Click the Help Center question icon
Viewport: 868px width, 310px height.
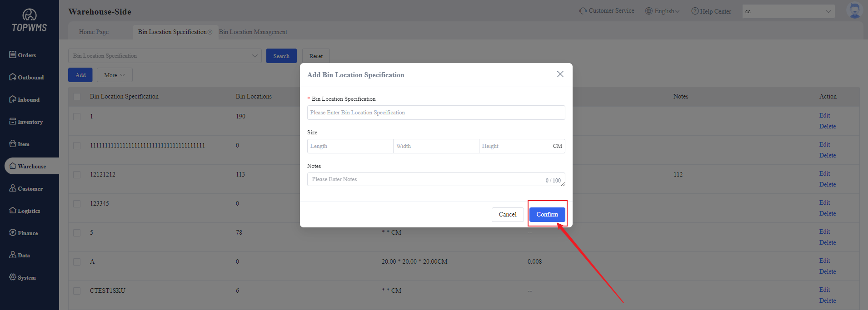pos(695,11)
